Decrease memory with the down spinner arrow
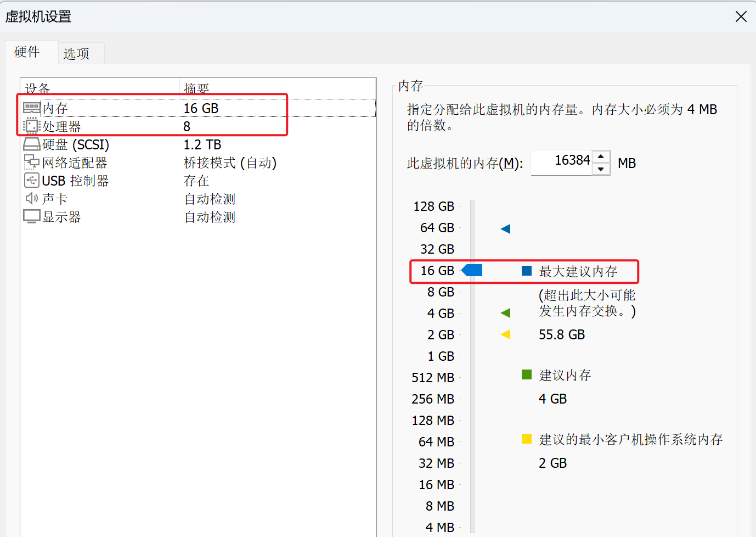 tap(601, 169)
